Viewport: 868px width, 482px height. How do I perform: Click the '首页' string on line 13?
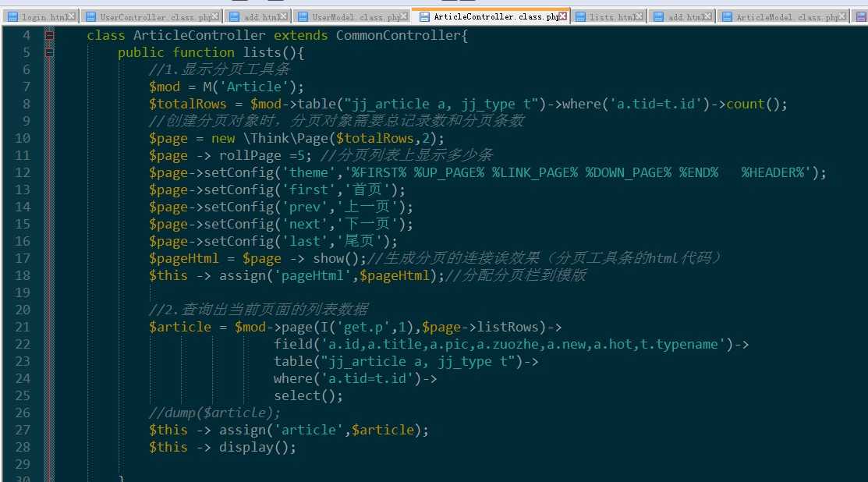point(367,190)
